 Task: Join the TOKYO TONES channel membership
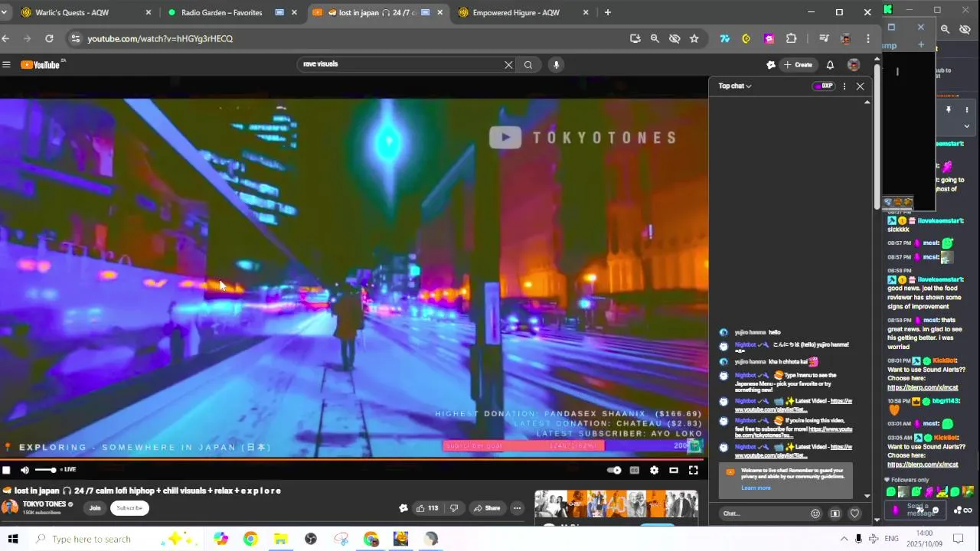(95, 508)
